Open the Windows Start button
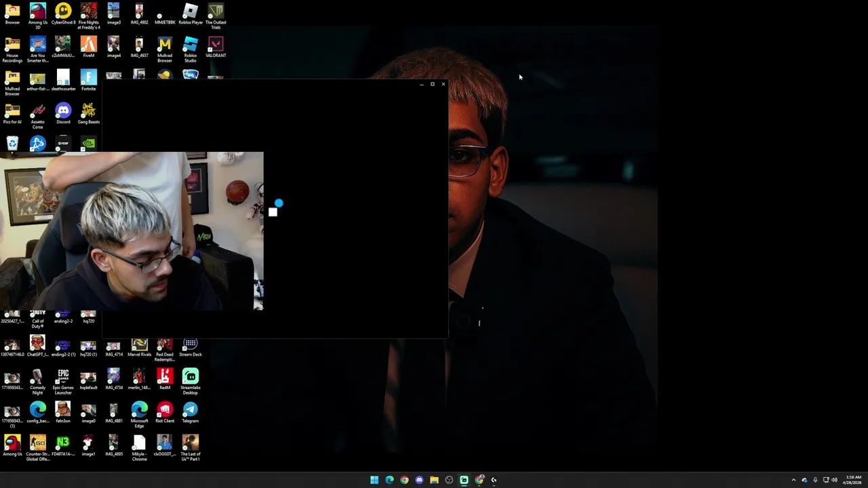868x488 pixels. 374,480
